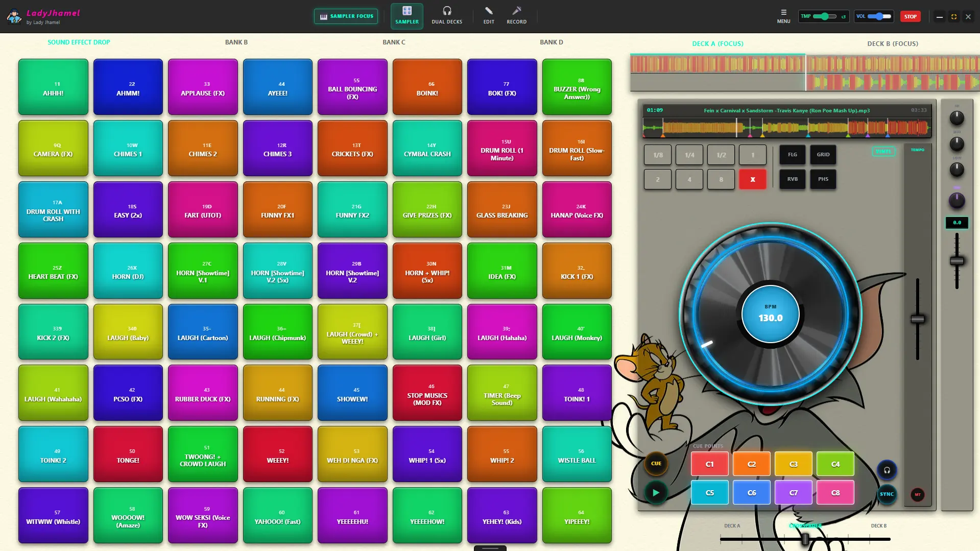Viewport: 980px width, 551px height.
Task: Play the WISTLE BALL pad
Action: (577, 454)
